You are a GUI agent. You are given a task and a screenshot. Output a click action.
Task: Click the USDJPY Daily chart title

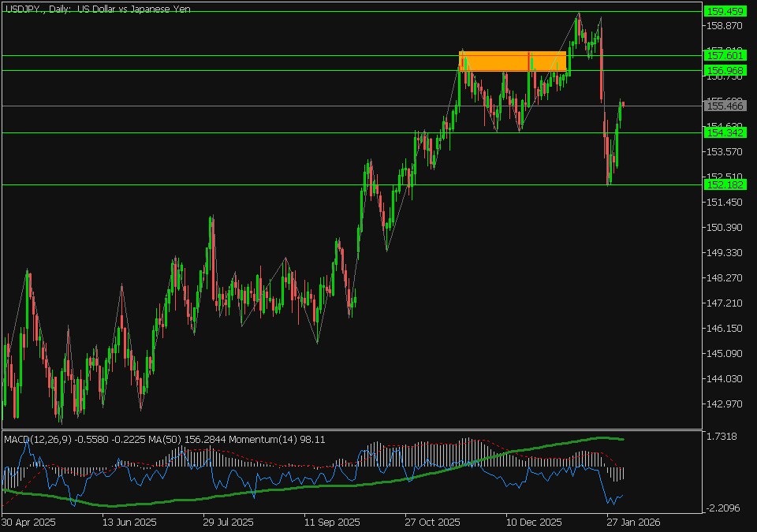point(97,9)
